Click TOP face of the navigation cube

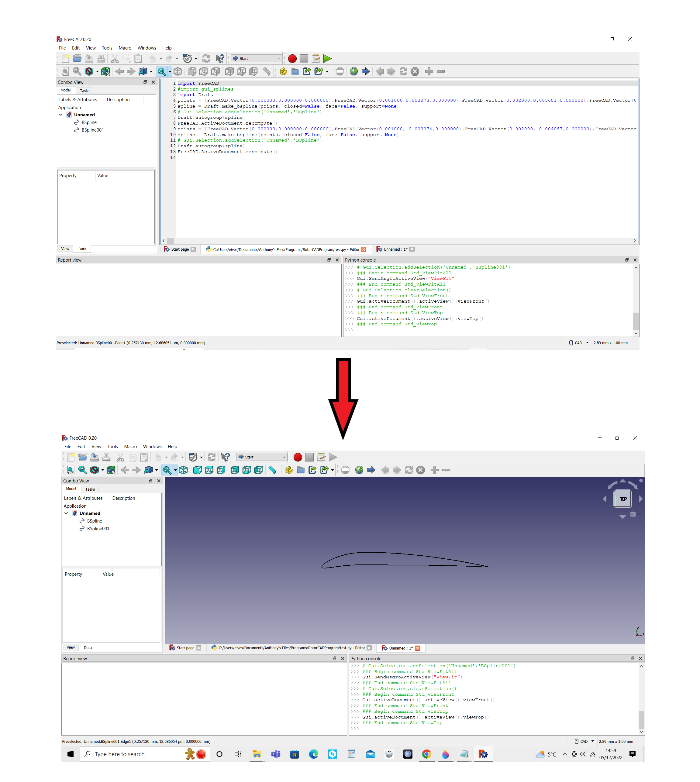pyautogui.click(x=623, y=499)
